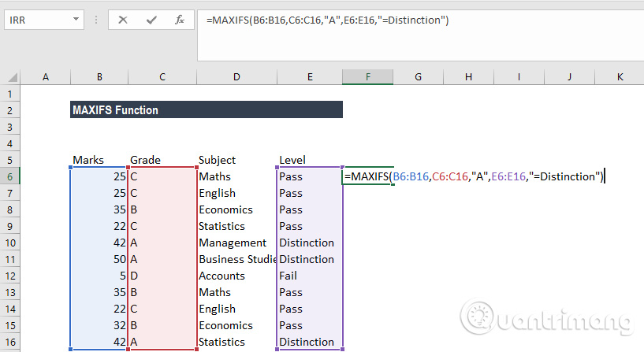Screen dimensions: 644x352
Task: Click English in row 7
Action: click(236, 193)
